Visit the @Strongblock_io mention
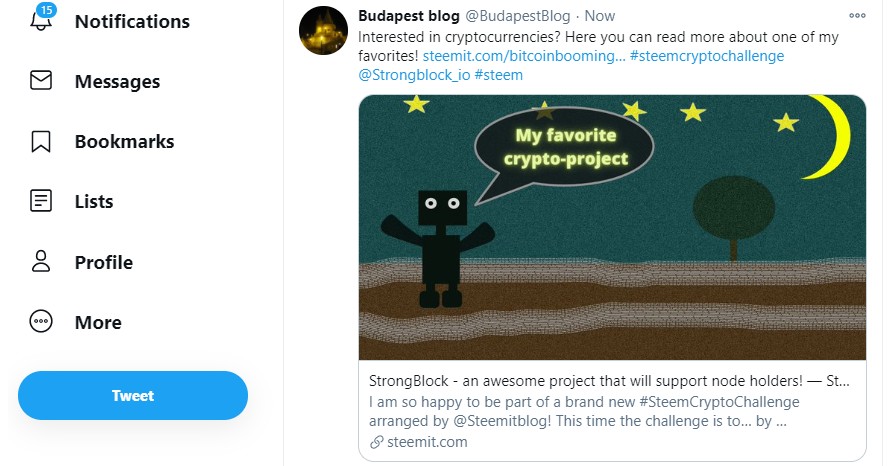Viewport: 887px width, 466px height. [x=412, y=75]
